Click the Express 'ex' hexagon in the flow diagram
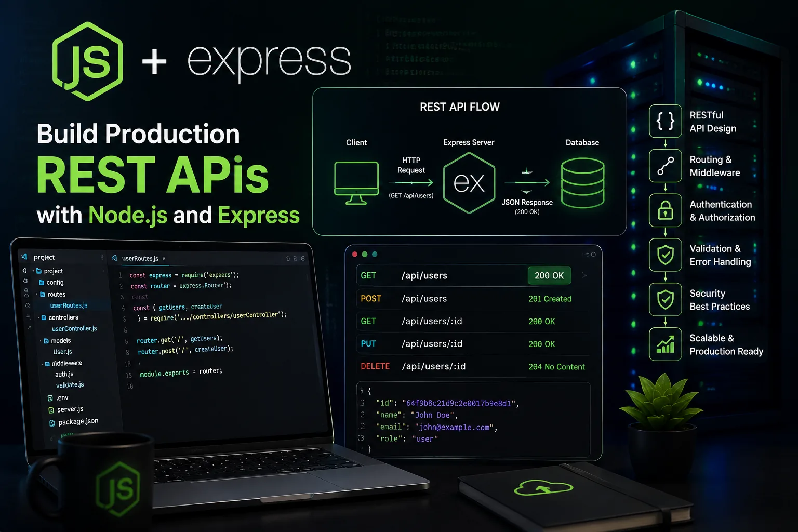Image resolution: width=798 pixels, height=532 pixels. [469, 183]
